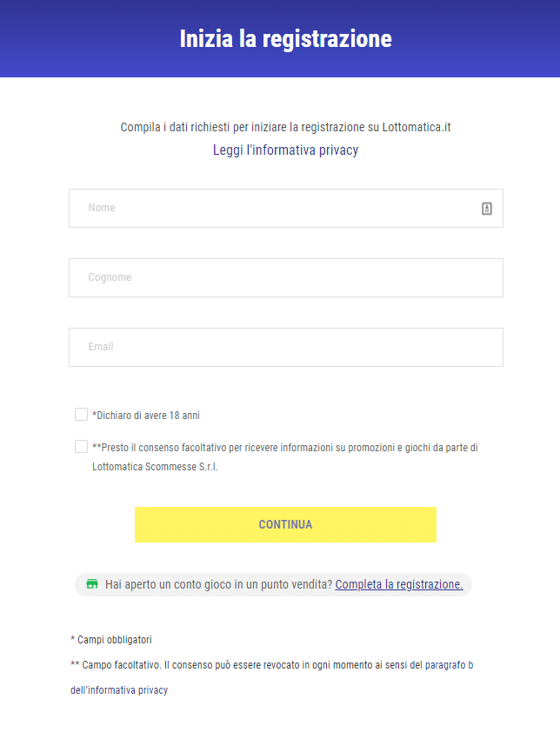
Task: Select the Nome input field
Action: click(x=261, y=208)
